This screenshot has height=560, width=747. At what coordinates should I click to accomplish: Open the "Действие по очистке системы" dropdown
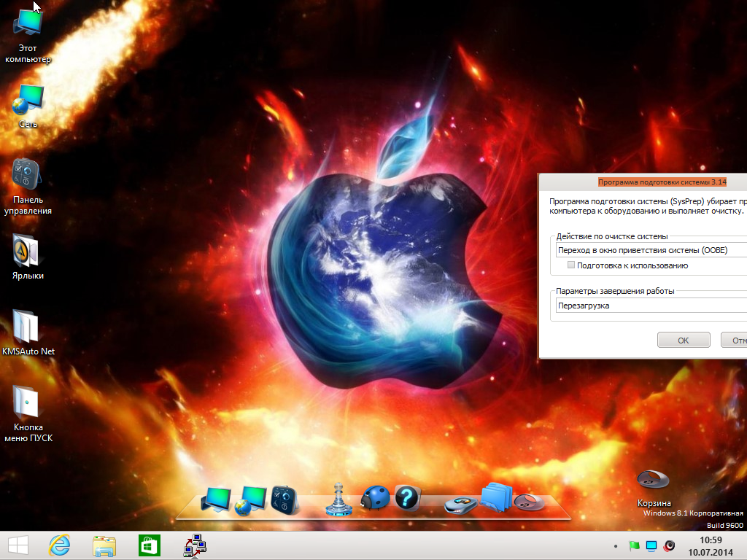(651, 250)
